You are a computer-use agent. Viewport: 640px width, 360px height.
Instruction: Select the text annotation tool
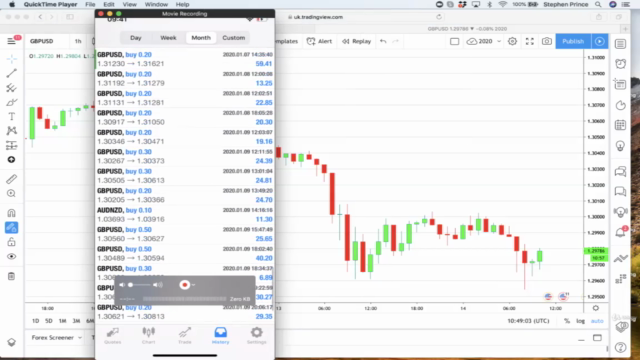(x=11, y=117)
